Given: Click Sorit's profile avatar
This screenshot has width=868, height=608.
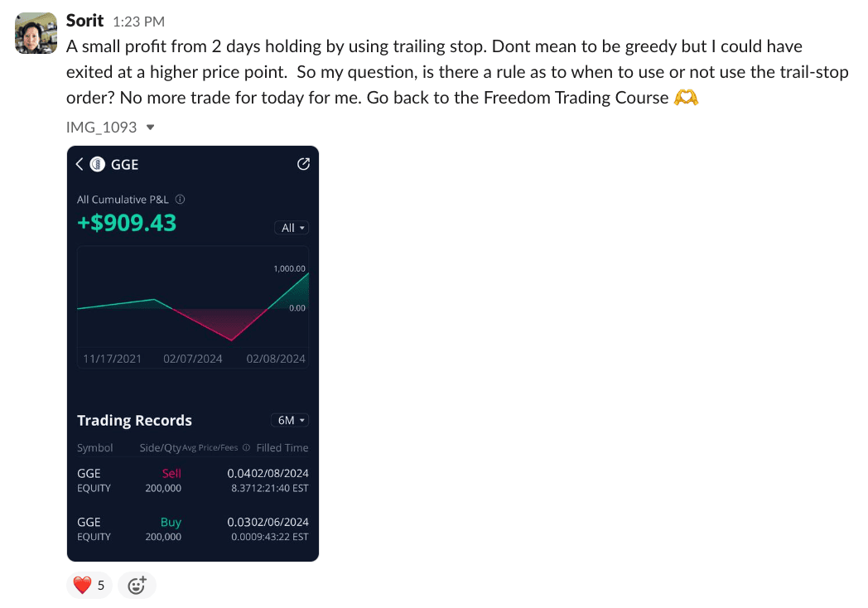Looking at the screenshot, I should click(x=36, y=33).
